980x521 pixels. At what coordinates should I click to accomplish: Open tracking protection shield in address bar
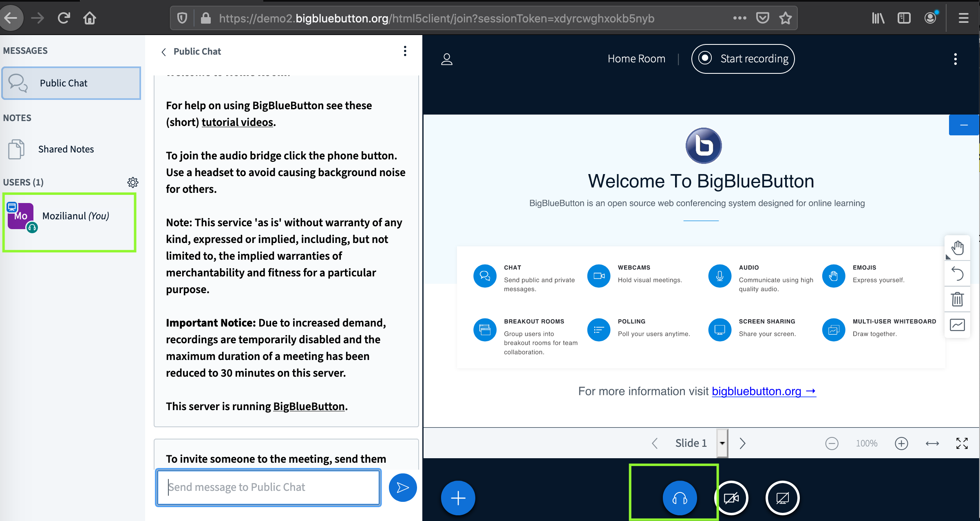(x=182, y=18)
